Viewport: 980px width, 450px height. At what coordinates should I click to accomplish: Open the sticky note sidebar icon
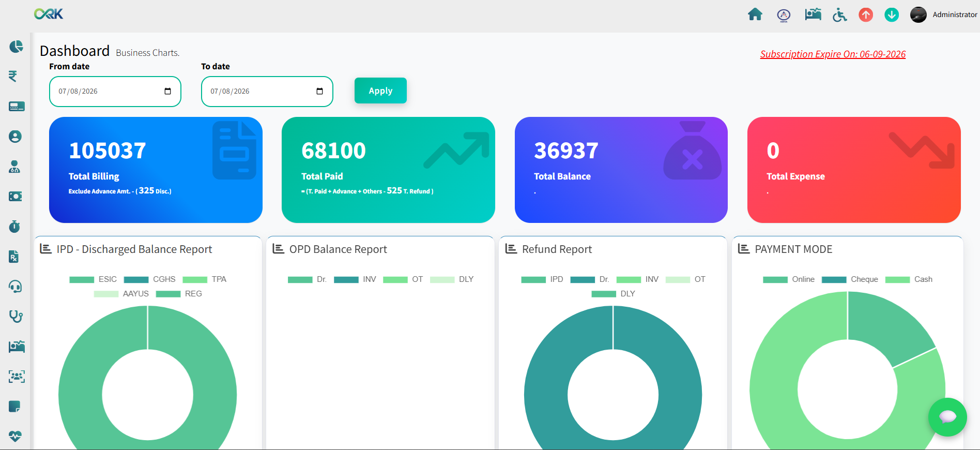14,407
